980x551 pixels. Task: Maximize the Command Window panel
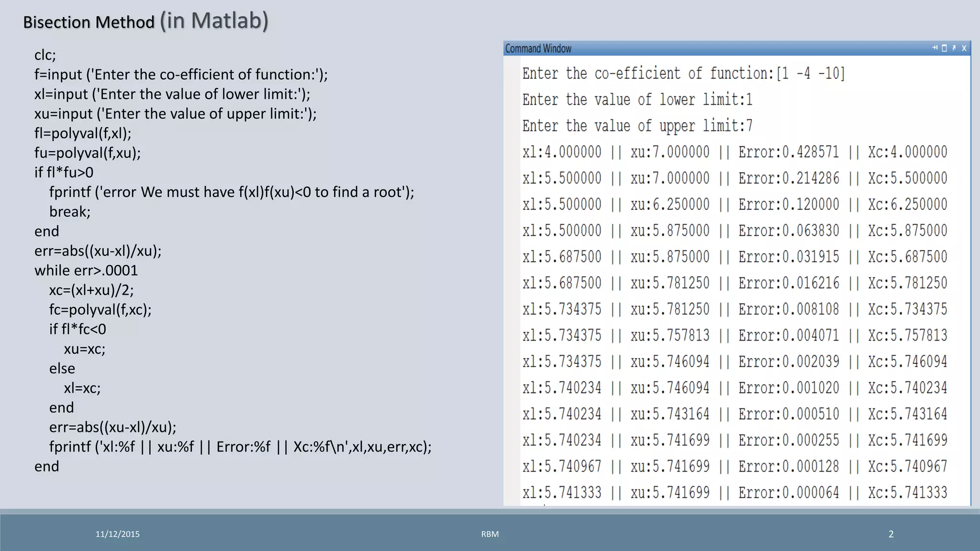click(944, 48)
